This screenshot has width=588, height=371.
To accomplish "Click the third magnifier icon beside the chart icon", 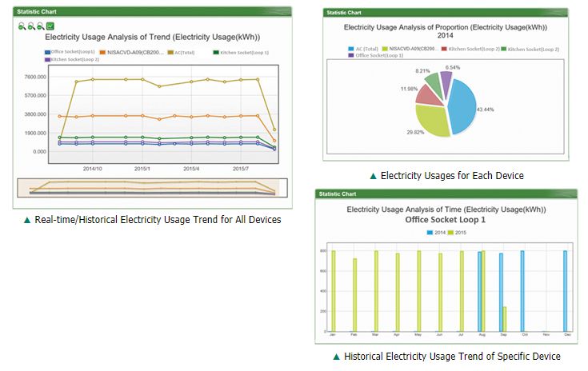I will click(x=41, y=26).
